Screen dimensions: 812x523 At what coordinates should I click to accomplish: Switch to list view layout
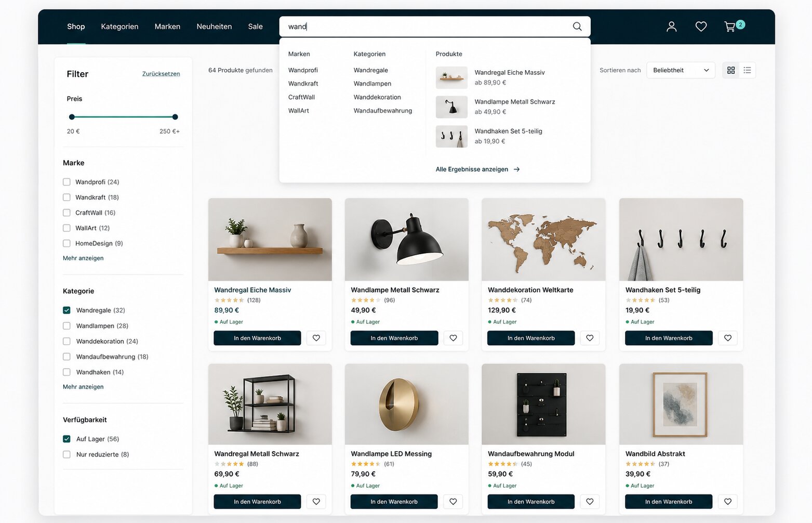(x=747, y=70)
